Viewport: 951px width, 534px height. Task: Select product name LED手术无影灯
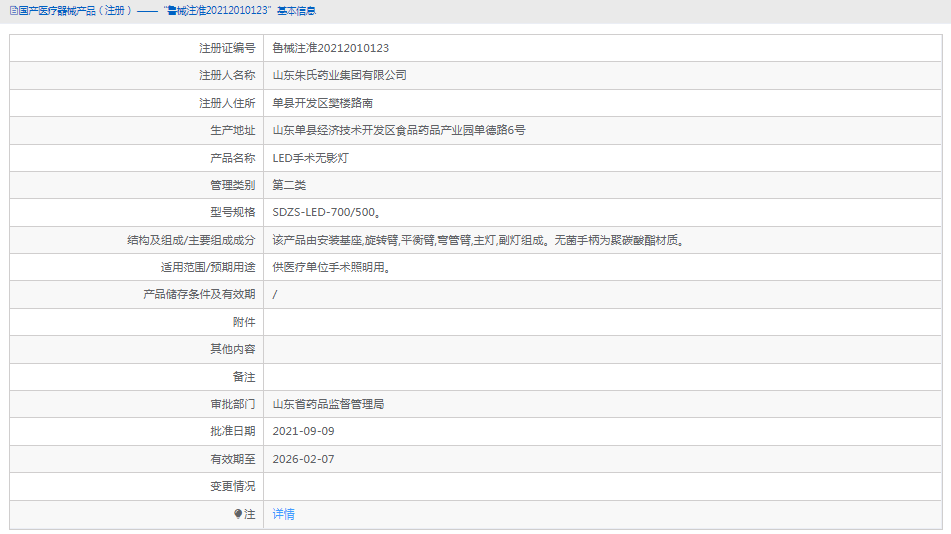(x=310, y=158)
